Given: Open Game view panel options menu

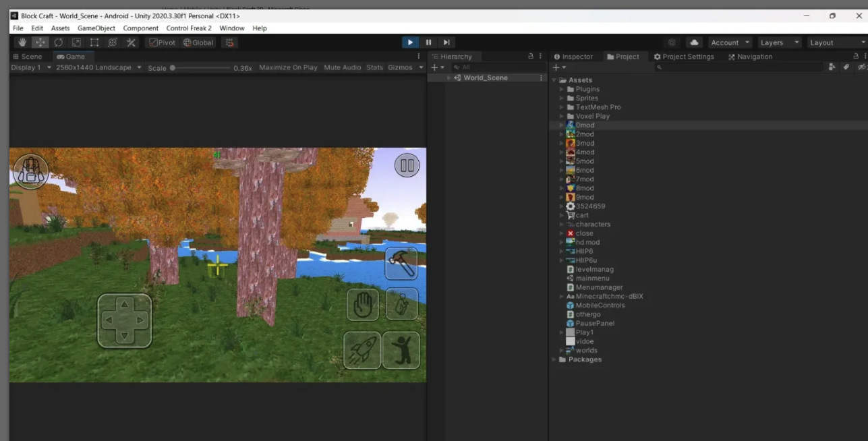Looking at the screenshot, I should point(419,57).
